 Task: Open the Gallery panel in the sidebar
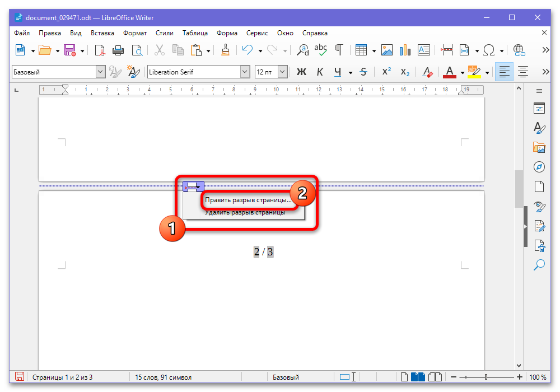click(539, 147)
